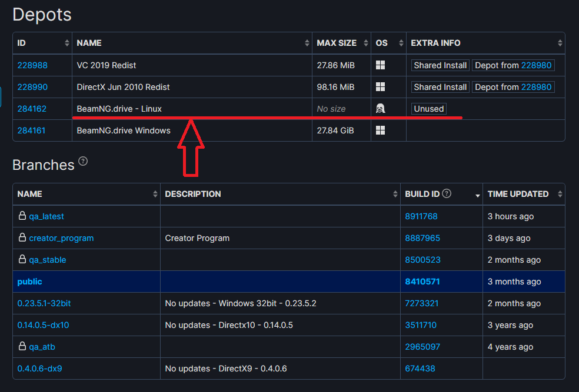Click the "3 months ago" timestamp
579x392 pixels.
click(514, 282)
